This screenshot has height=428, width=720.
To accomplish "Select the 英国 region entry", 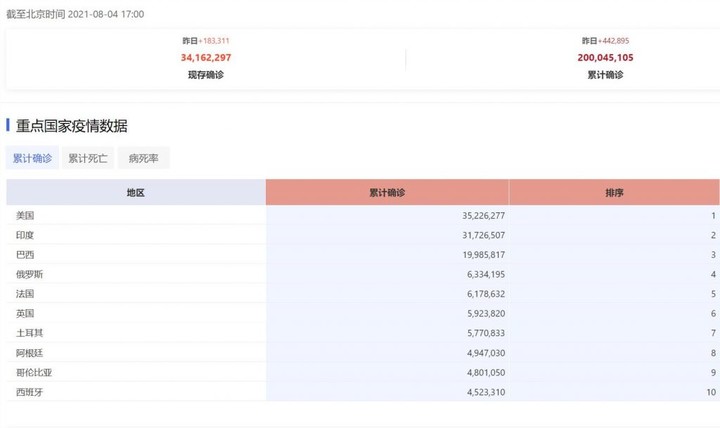I will click(x=25, y=313).
